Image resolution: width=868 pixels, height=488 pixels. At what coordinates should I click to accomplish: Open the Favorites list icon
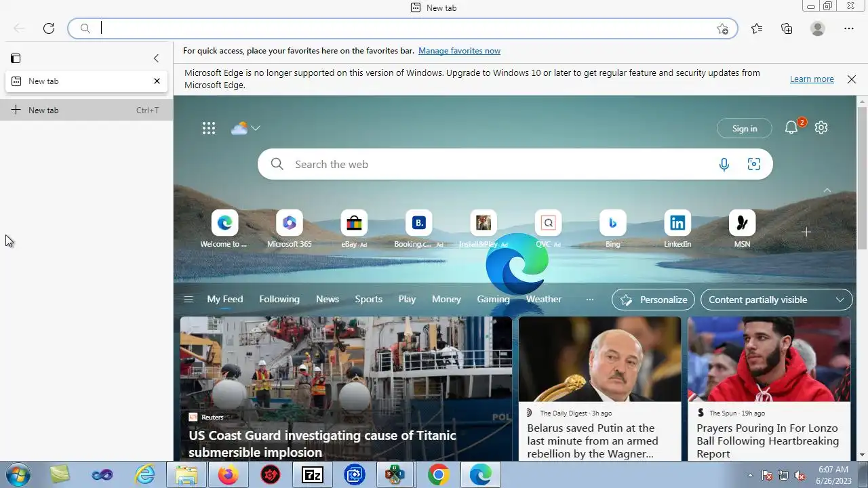(x=757, y=28)
